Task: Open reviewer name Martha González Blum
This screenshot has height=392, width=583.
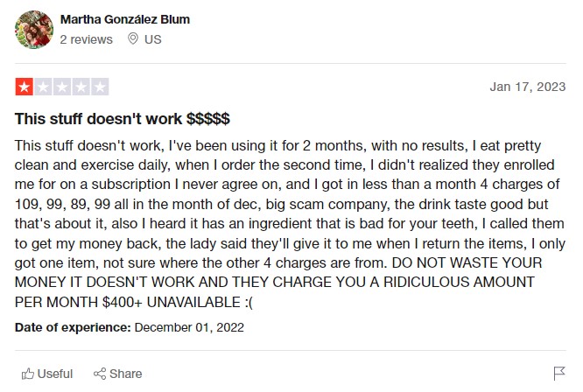Action: tap(125, 19)
